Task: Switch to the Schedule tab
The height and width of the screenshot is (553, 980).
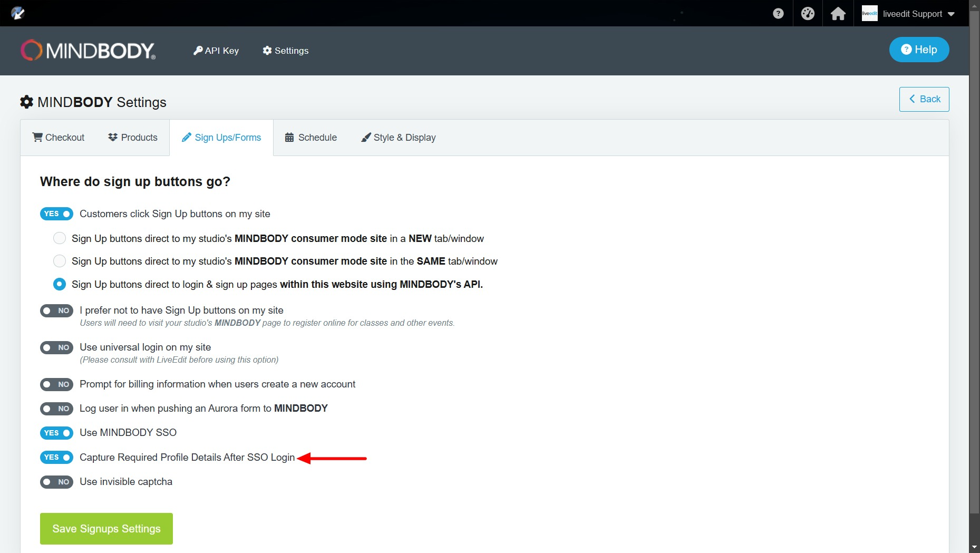Action: pos(311,138)
